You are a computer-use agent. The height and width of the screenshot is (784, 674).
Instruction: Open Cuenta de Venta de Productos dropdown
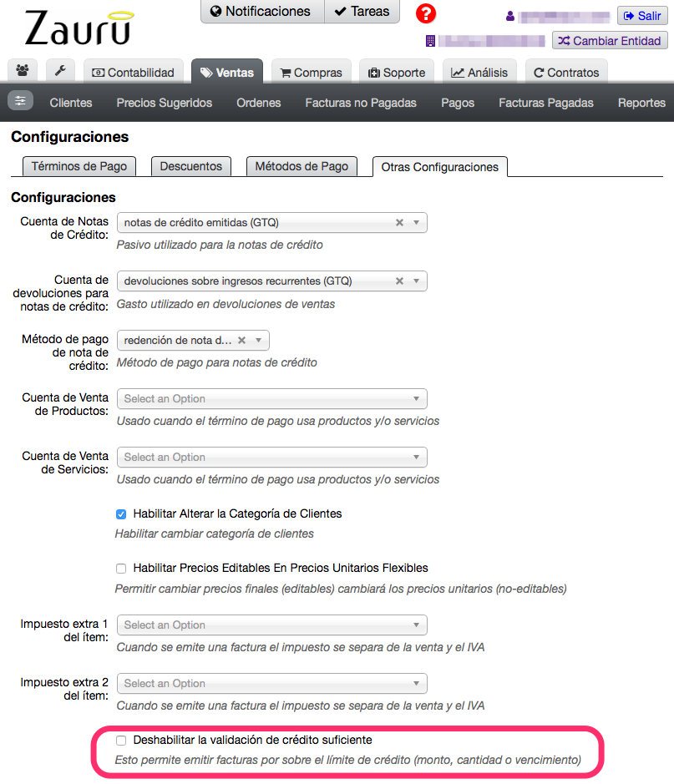(x=272, y=398)
